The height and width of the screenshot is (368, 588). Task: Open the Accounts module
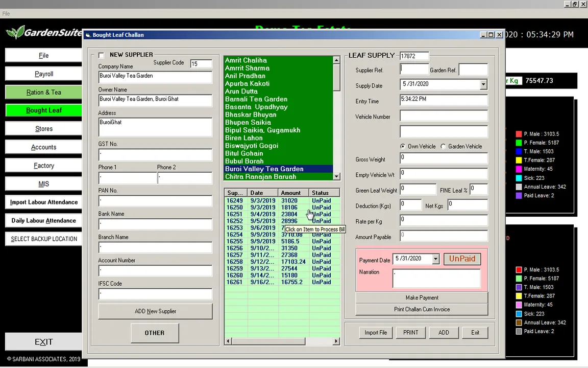pyautogui.click(x=43, y=147)
